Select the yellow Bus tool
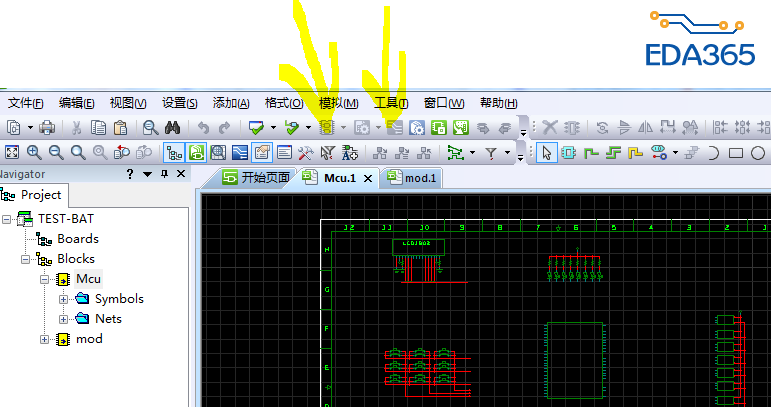Screen dimensions: 771x407 635,153
